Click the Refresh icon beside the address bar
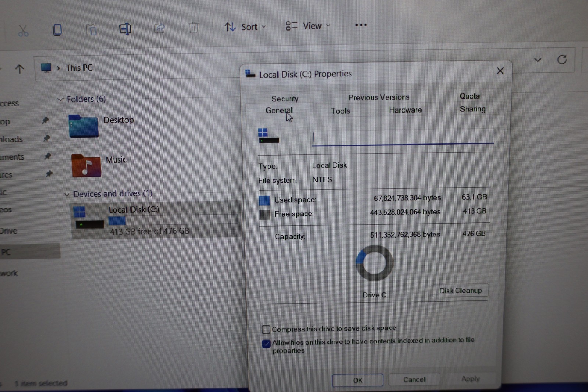 click(562, 59)
